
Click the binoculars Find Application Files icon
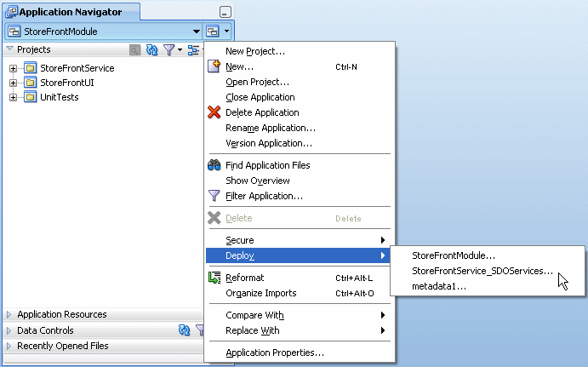point(214,164)
